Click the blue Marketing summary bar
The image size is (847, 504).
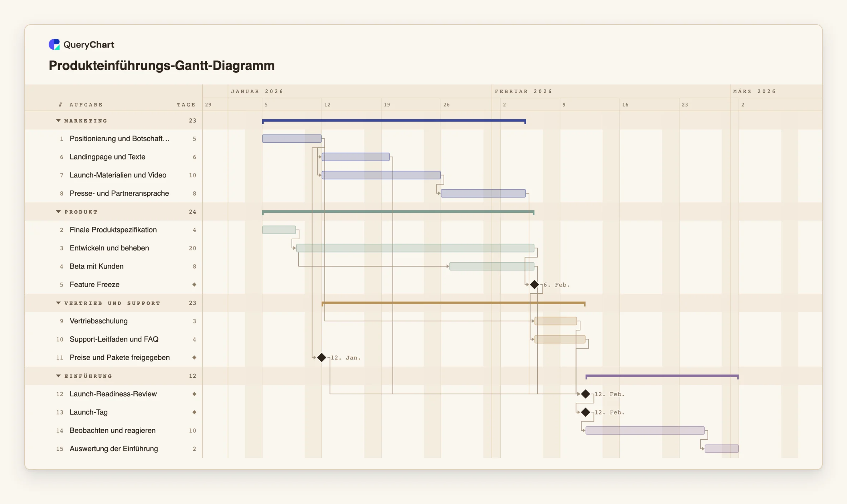coord(394,121)
